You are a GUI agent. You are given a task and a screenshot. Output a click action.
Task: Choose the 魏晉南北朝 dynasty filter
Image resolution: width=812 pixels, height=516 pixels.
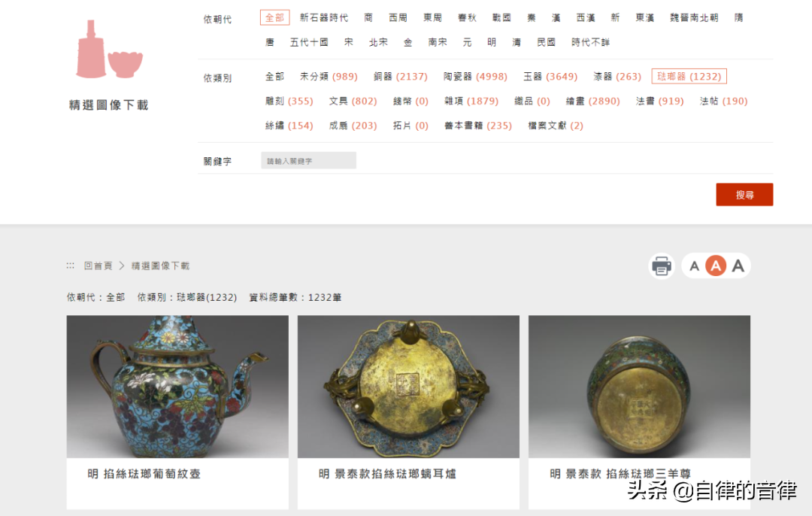click(694, 18)
